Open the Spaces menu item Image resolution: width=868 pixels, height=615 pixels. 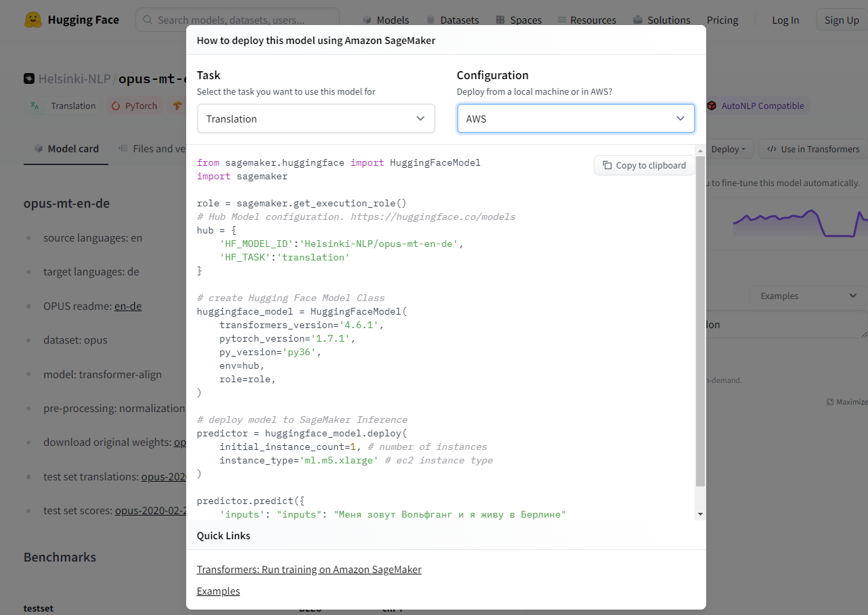[519, 20]
